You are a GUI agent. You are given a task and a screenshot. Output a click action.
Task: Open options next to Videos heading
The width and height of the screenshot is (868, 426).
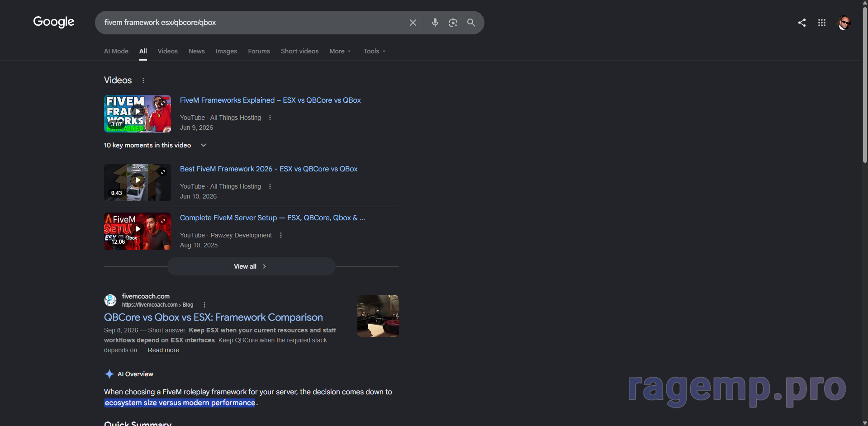(x=143, y=80)
